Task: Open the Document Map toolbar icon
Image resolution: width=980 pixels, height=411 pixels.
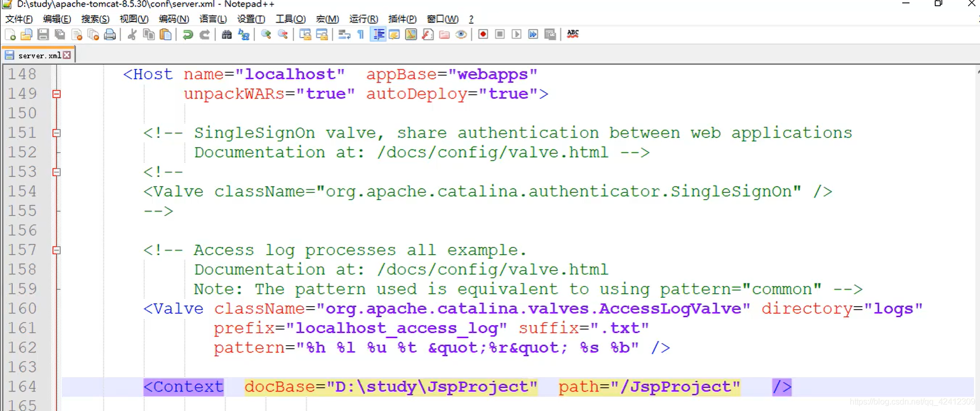Action: (411, 34)
